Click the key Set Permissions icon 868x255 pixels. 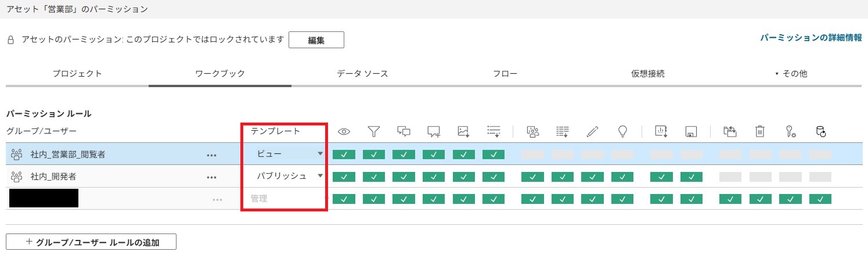[x=790, y=132]
